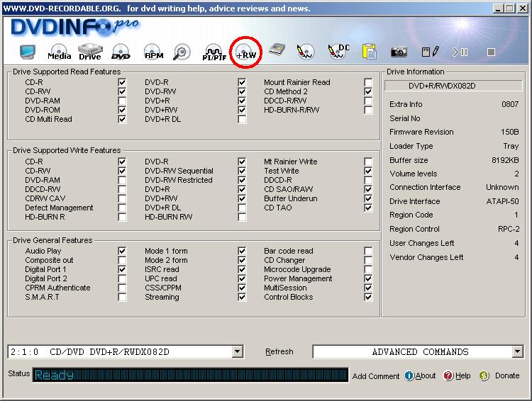Screen dimensions: 532x401
Task: Open the DC disc tool
Action: [338, 52]
